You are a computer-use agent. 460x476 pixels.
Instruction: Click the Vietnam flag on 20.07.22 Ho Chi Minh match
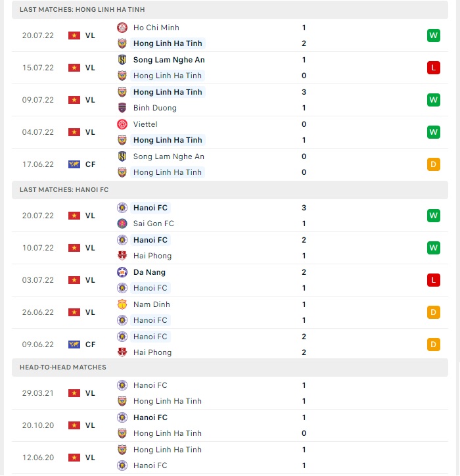(74, 36)
